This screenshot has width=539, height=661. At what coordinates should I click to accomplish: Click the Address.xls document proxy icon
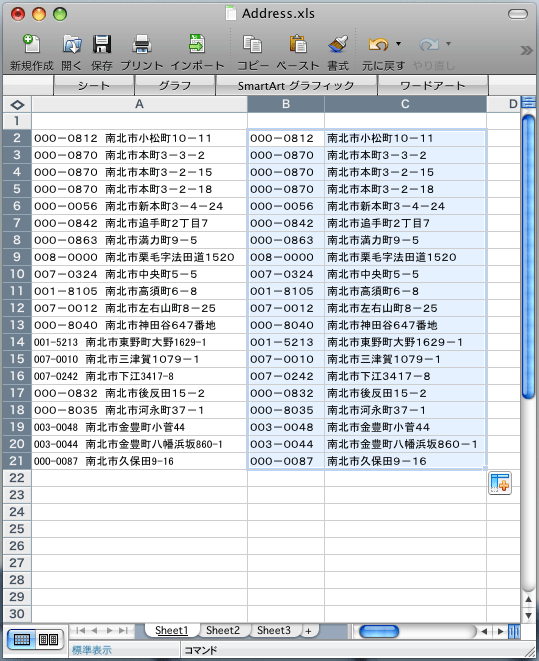point(231,13)
